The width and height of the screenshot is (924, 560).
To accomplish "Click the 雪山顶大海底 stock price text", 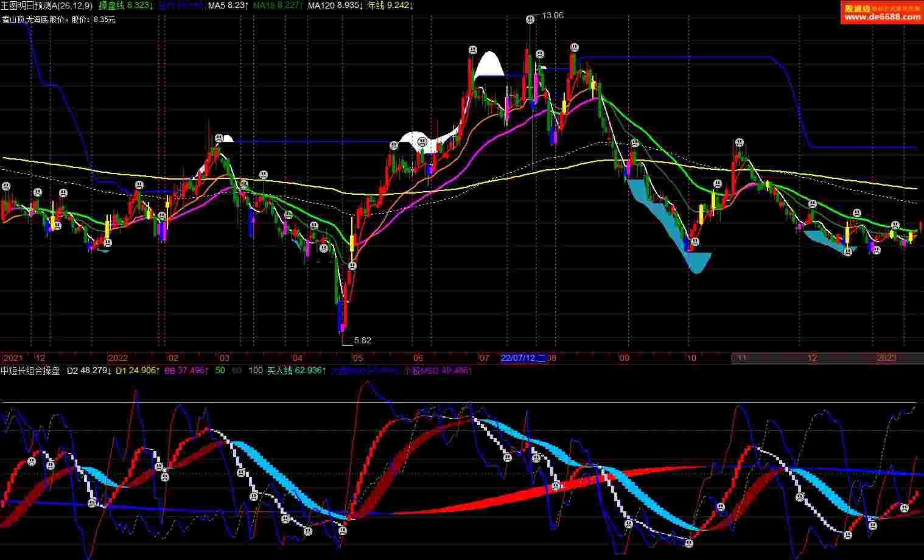I will click(x=58, y=19).
